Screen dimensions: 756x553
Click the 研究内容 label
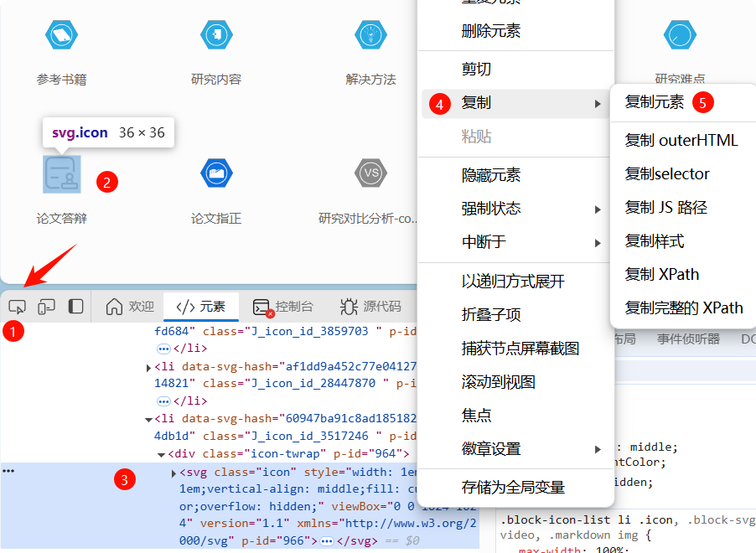pyautogui.click(x=216, y=80)
